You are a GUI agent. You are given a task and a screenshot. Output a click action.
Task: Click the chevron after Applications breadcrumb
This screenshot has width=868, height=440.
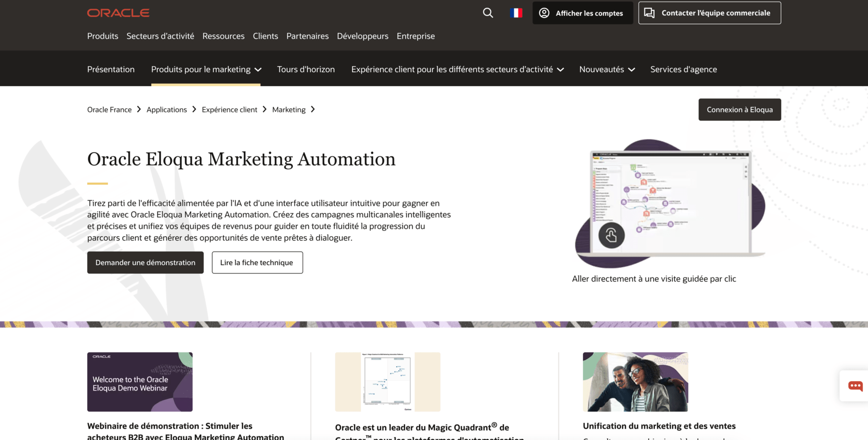point(194,109)
